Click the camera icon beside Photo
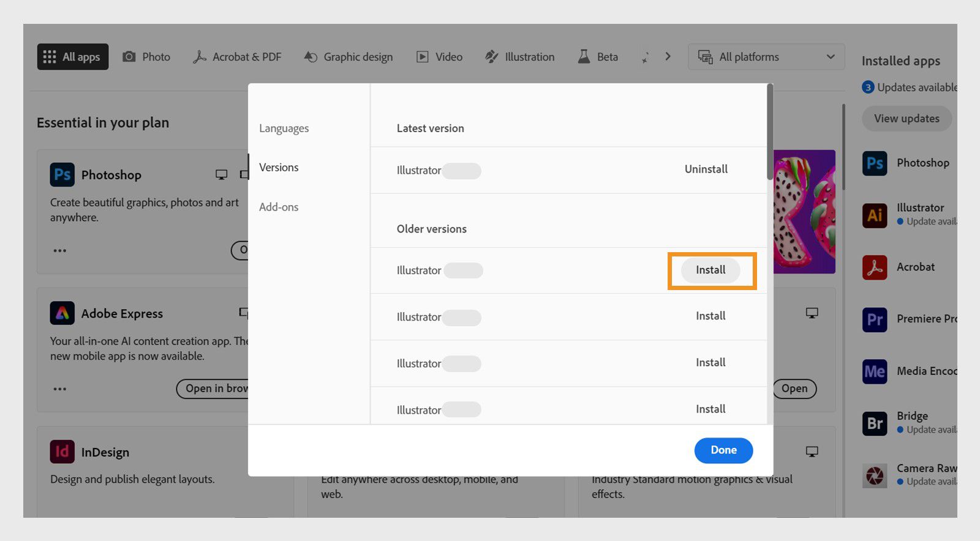Image resolution: width=980 pixels, height=541 pixels. pos(129,57)
